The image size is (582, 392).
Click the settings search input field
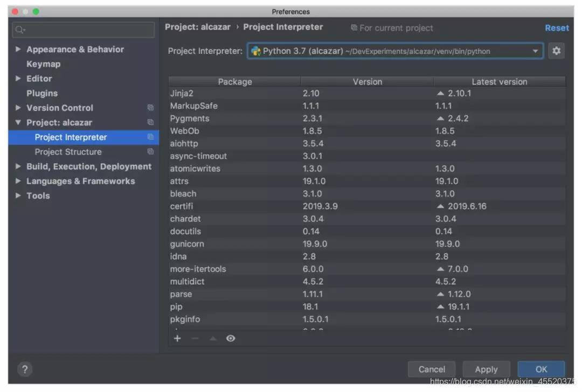pos(84,30)
